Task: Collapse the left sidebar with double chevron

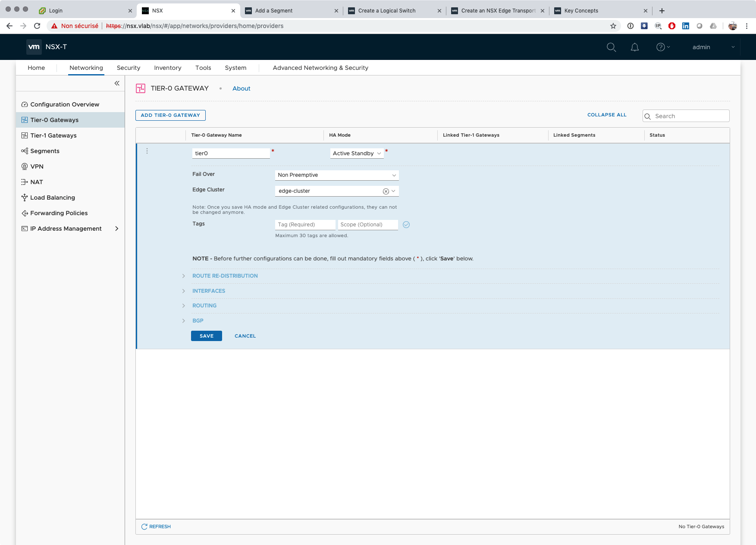Action: (117, 83)
